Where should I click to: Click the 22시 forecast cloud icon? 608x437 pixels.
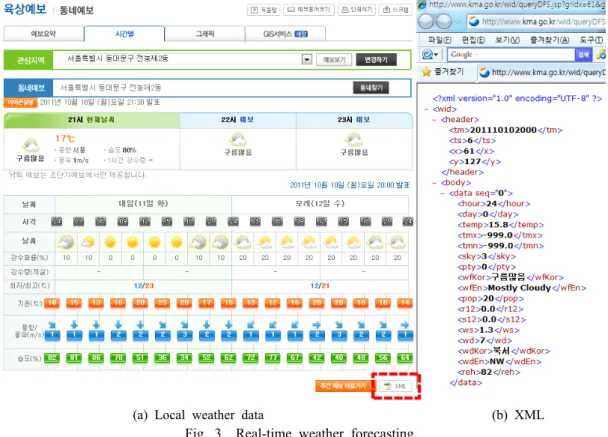pyautogui.click(x=237, y=140)
